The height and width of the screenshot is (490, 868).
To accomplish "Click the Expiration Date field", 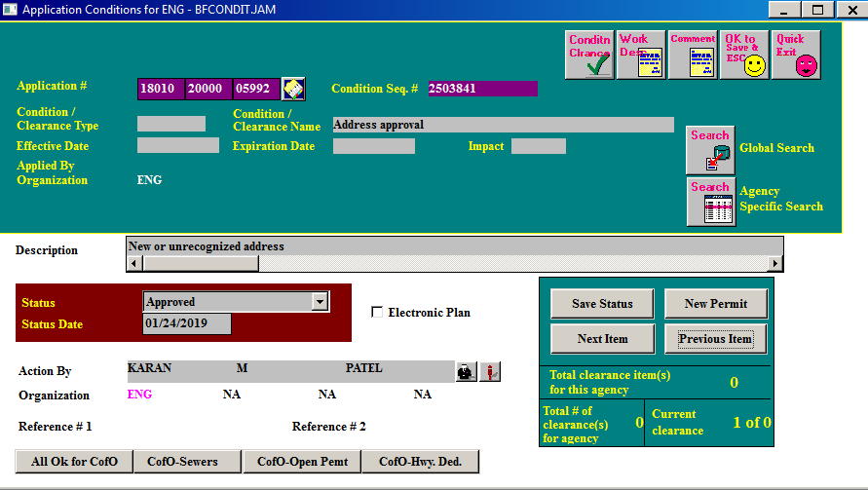I will pos(374,146).
